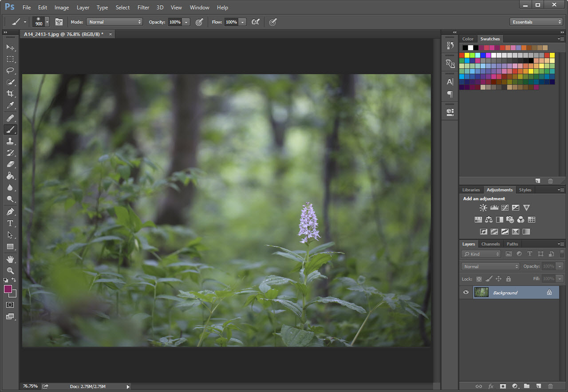Viewport: 568px width, 392px height.
Task: Change the screen mode button
Action: coord(10,317)
